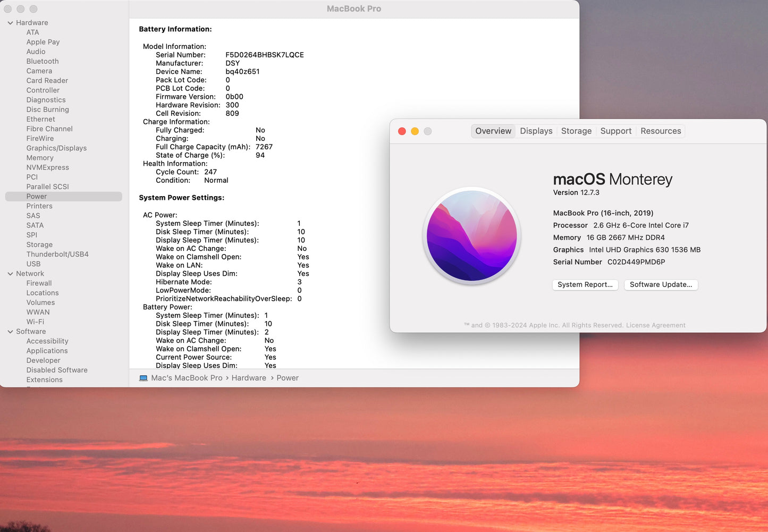The image size is (768, 532).
Task: Open the Thunderbolt/USB4 sidebar entry
Action: click(57, 255)
